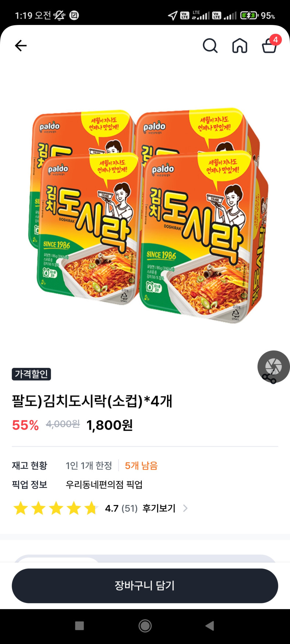This screenshot has width=290, height=644.
Task: Tap 우리동네편의점 픽업 pickup info
Action: pyautogui.click(x=104, y=485)
